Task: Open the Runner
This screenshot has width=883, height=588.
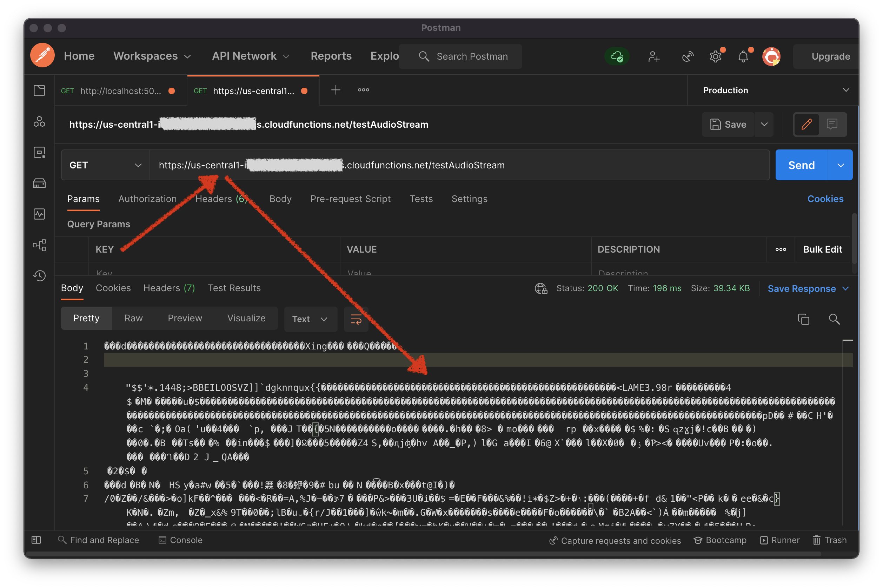Action: [x=780, y=540]
